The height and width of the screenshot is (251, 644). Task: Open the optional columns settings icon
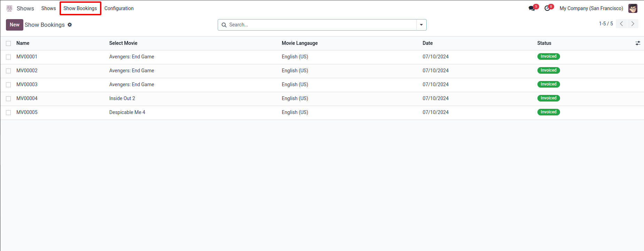[637, 43]
